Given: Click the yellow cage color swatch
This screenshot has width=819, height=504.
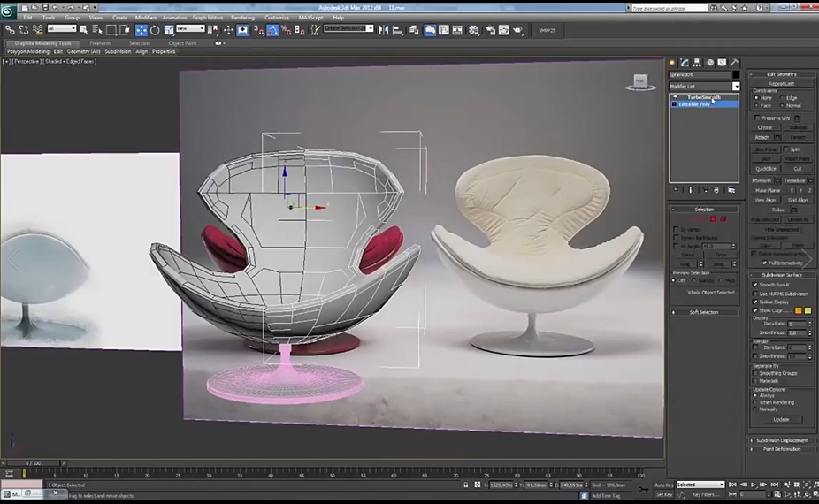Looking at the screenshot, I should pos(808,310).
